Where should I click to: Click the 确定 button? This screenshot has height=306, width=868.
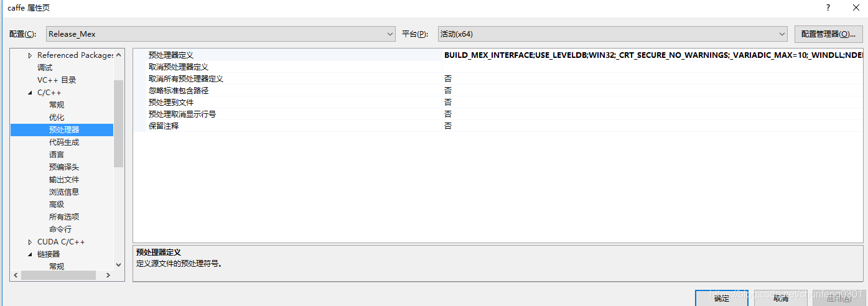[722, 299]
